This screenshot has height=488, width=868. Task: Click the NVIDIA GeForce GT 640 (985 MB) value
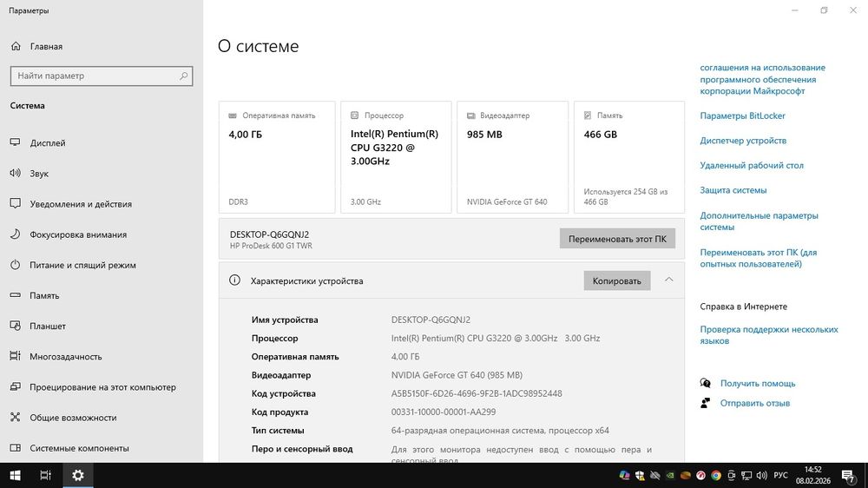coord(457,375)
